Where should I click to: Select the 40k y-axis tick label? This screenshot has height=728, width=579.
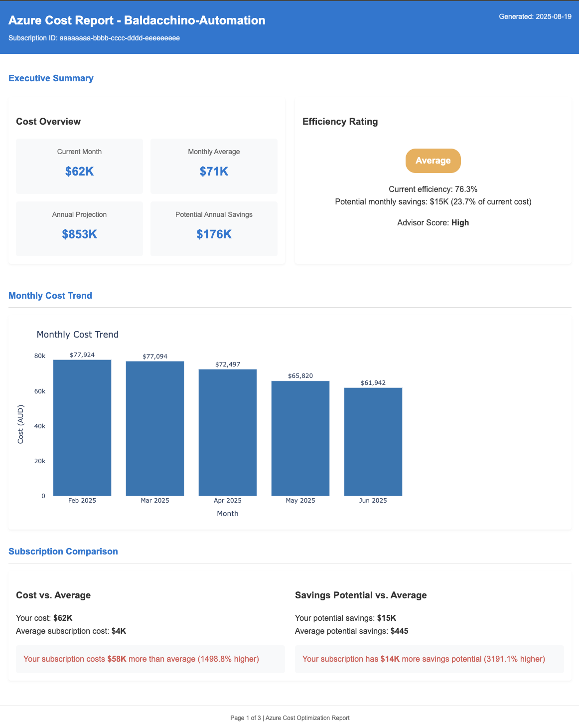pos(40,426)
